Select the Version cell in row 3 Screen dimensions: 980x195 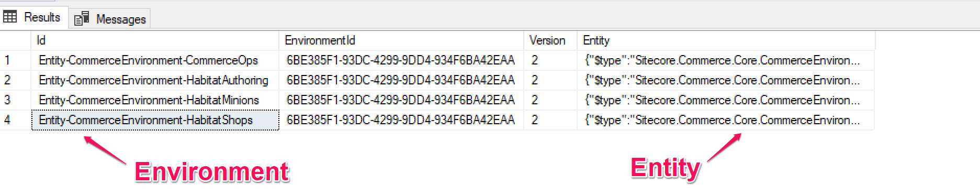[x=550, y=100]
